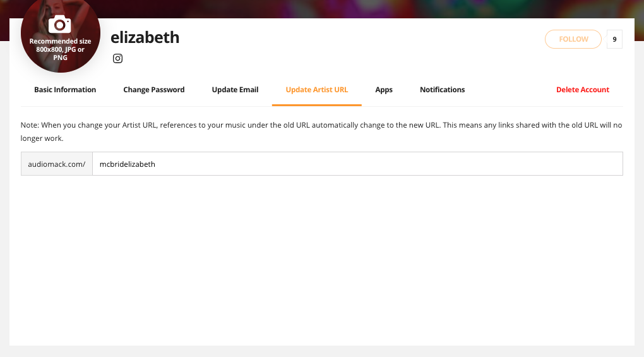The width and height of the screenshot is (644, 357).
Task: Switch to the Basic Information tab
Action: tap(65, 90)
